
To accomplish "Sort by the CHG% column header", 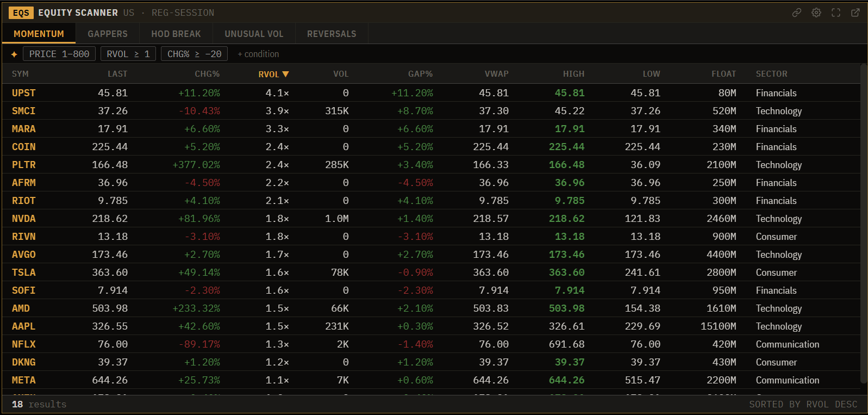I will coord(207,74).
